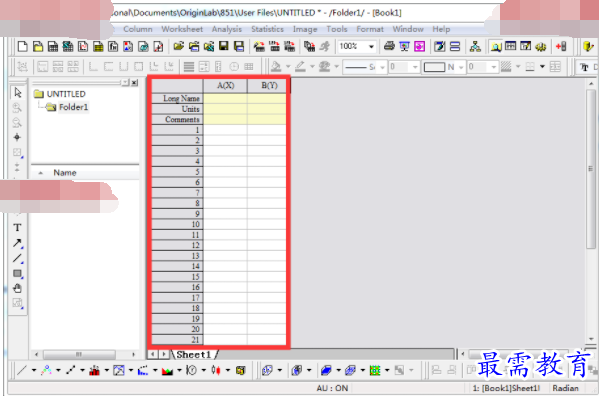Select the Arrow drawing tool

tap(17, 243)
